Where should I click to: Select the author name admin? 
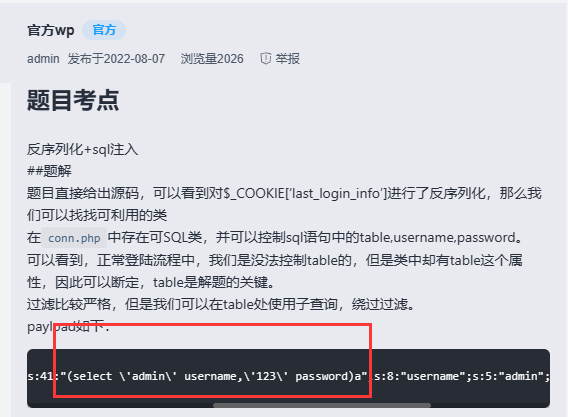(x=43, y=58)
